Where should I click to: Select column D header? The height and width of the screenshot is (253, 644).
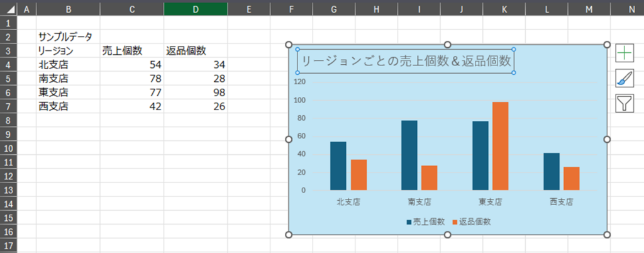point(196,8)
